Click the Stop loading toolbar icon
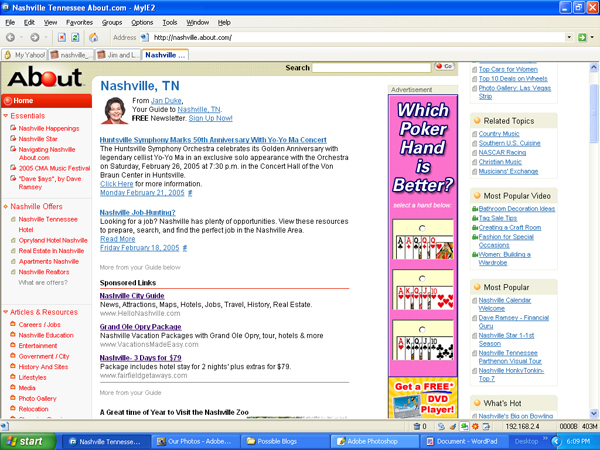This screenshot has height=450, width=600. tap(62, 37)
